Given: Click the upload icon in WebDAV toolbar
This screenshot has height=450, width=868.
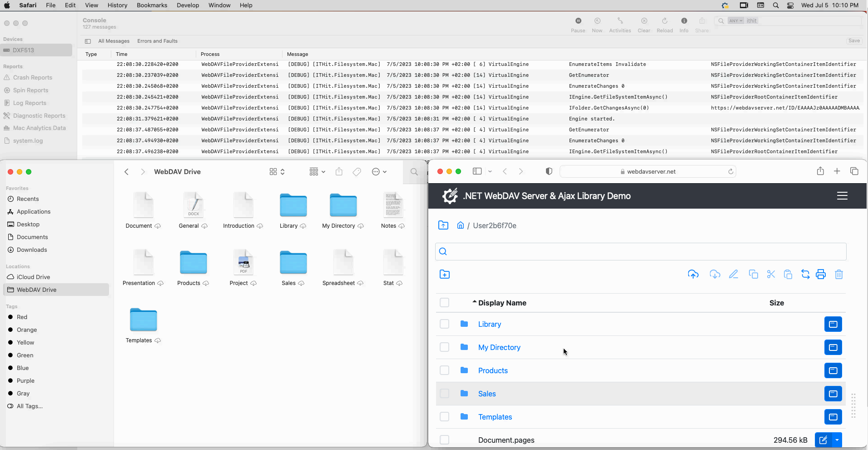Looking at the screenshot, I should 693,274.
